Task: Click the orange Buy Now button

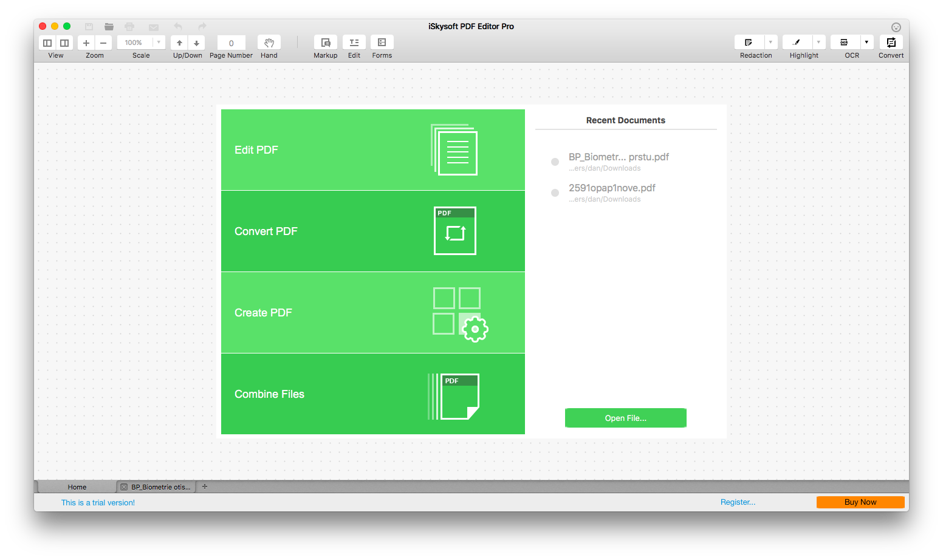Action: pos(860,502)
